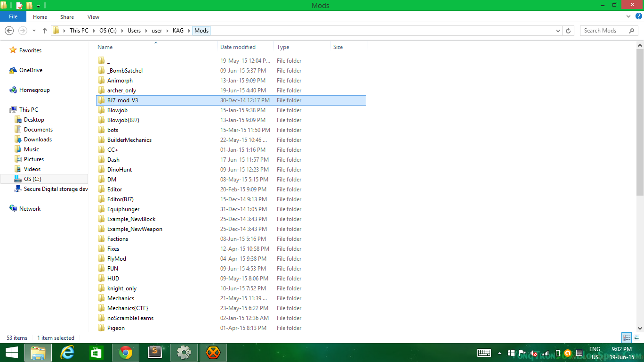Viewport: 644px width, 362px height.
Task: Click the vertical scrollbar track
Action: click(x=640, y=259)
